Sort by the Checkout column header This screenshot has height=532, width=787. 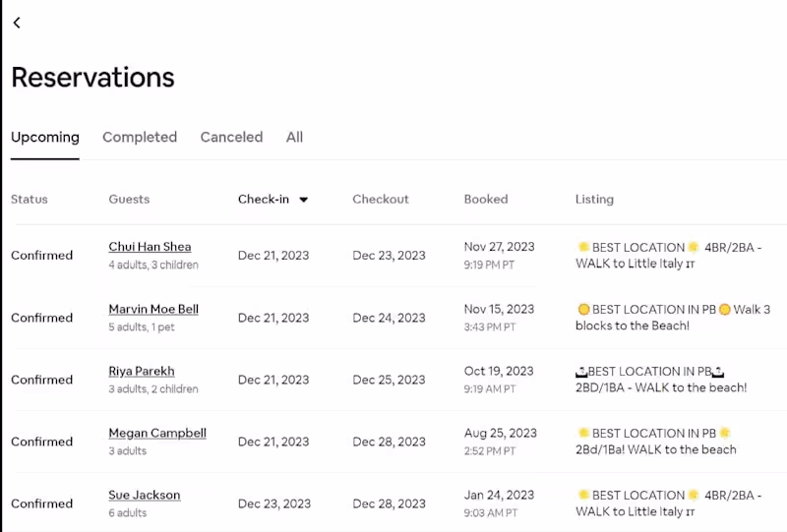(x=381, y=200)
